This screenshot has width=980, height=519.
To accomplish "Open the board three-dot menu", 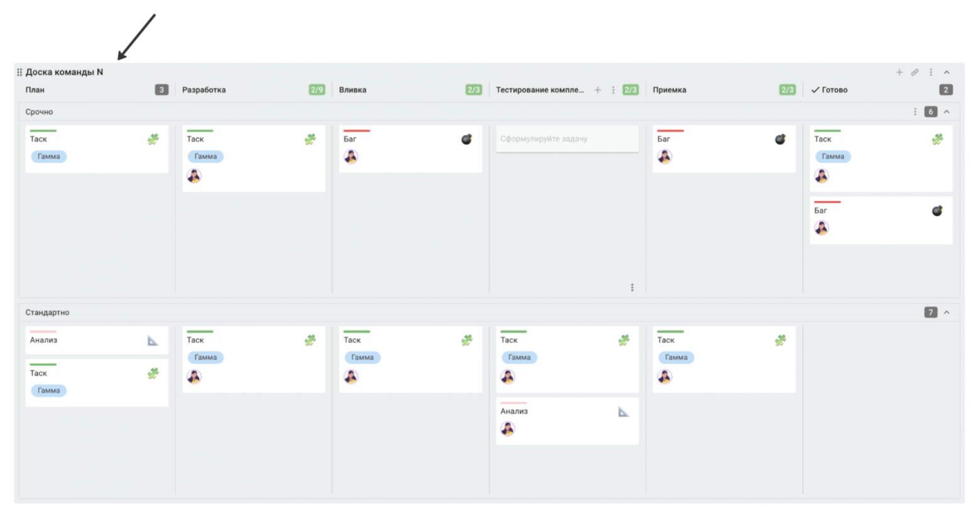I will (931, 72).
